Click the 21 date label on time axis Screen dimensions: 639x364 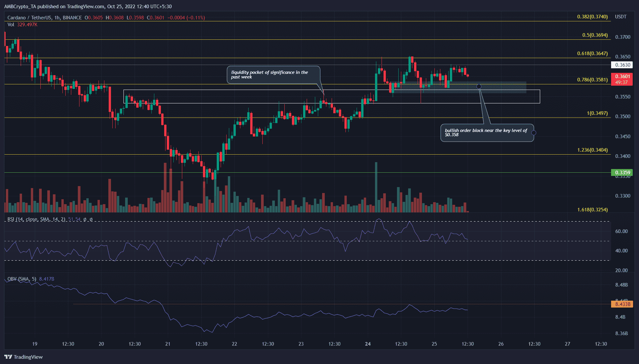[168, 344]
